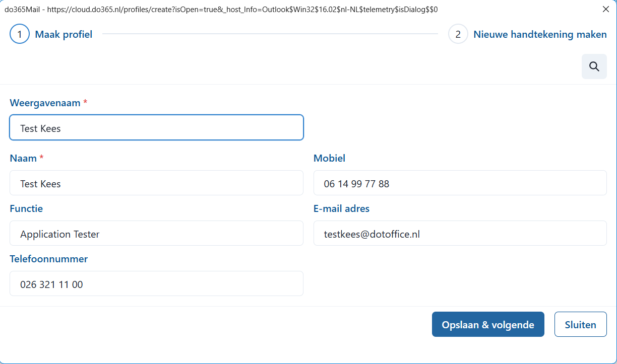Go to Nieuwe handtekening maken step
This screenshot has height=364, width=617.
(x=540, y=34)
